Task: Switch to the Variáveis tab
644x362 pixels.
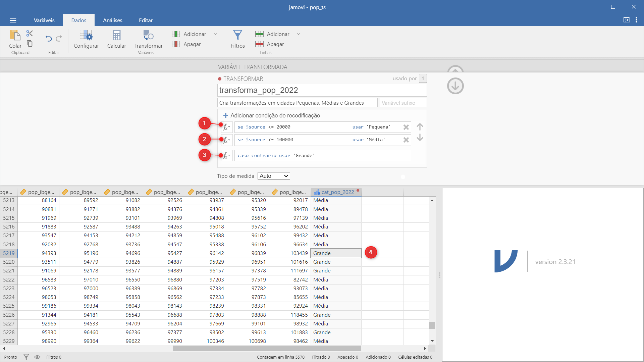Action: point(44,20)
